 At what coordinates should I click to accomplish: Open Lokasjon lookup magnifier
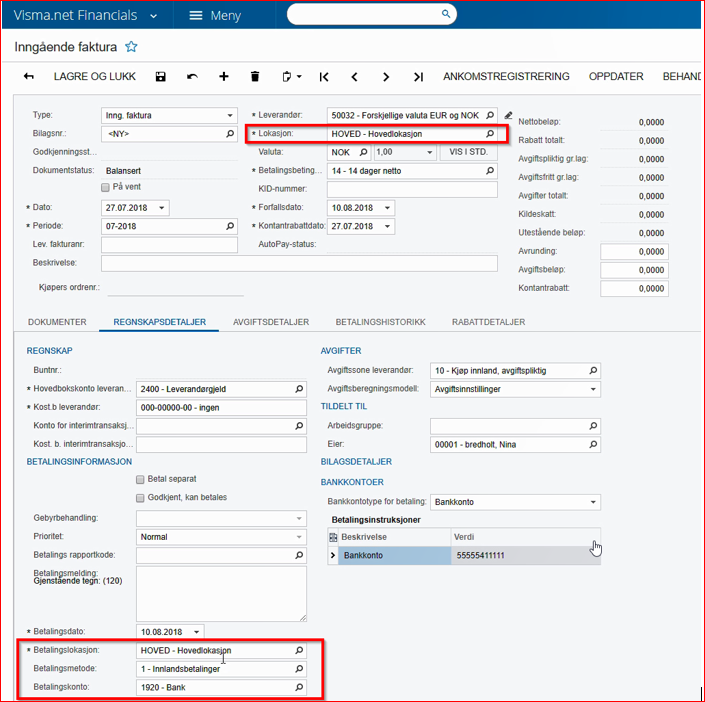490,134
